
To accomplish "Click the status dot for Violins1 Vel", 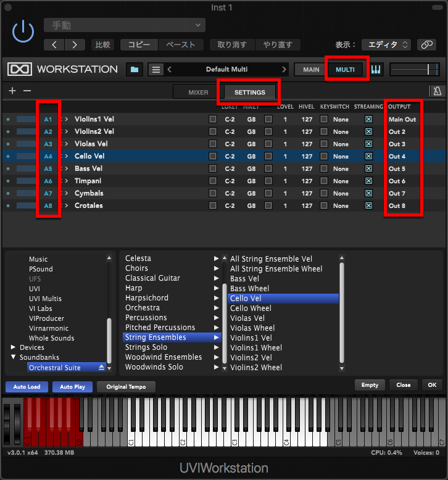I will tap(8, 119).
